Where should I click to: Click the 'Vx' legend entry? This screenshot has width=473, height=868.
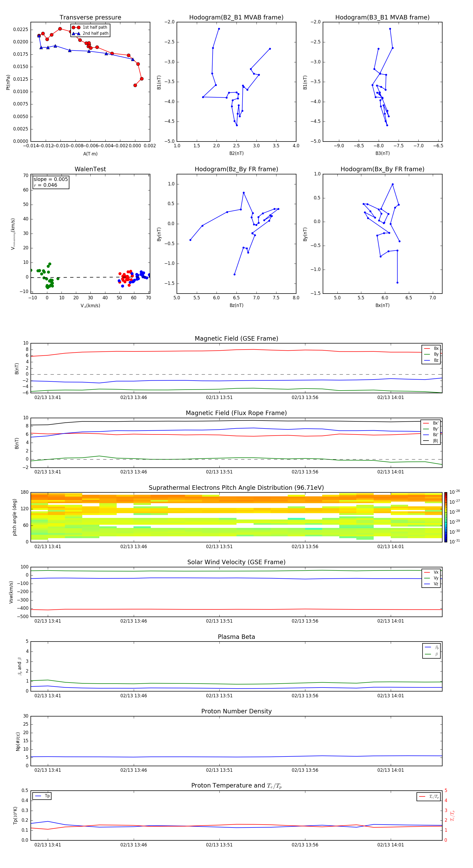(431, 572)
